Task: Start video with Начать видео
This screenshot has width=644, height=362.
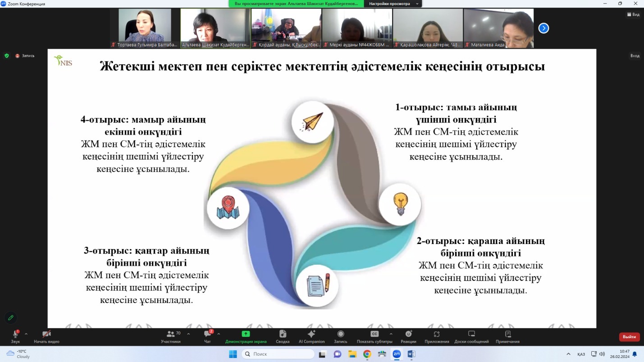Action: (46, 336)
